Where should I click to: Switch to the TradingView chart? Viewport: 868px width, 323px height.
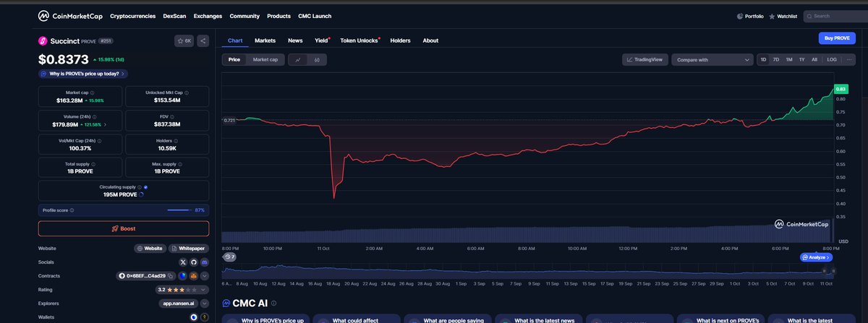645,60
